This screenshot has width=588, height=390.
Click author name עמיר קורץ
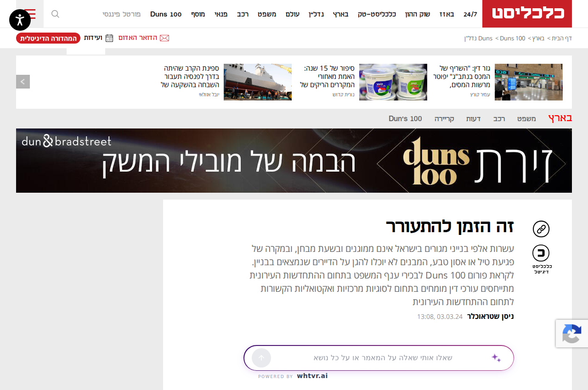click(x=480, y=95)
